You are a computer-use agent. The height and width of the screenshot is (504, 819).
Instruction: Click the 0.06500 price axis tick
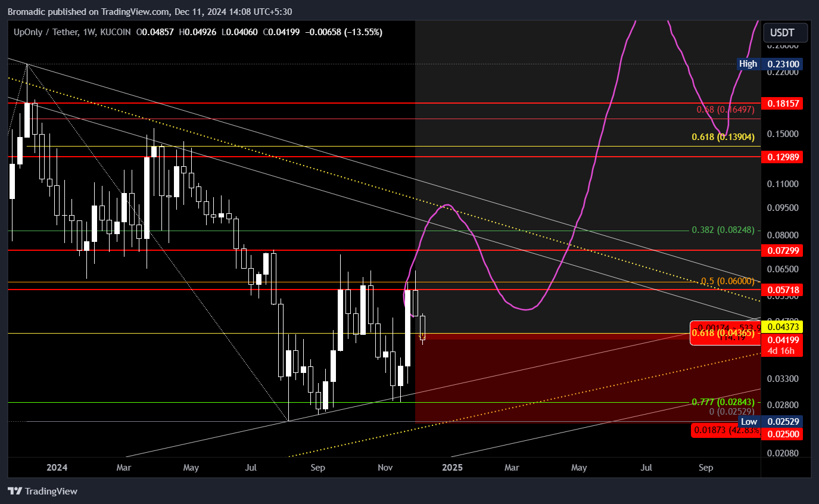[x=782, y=269]
